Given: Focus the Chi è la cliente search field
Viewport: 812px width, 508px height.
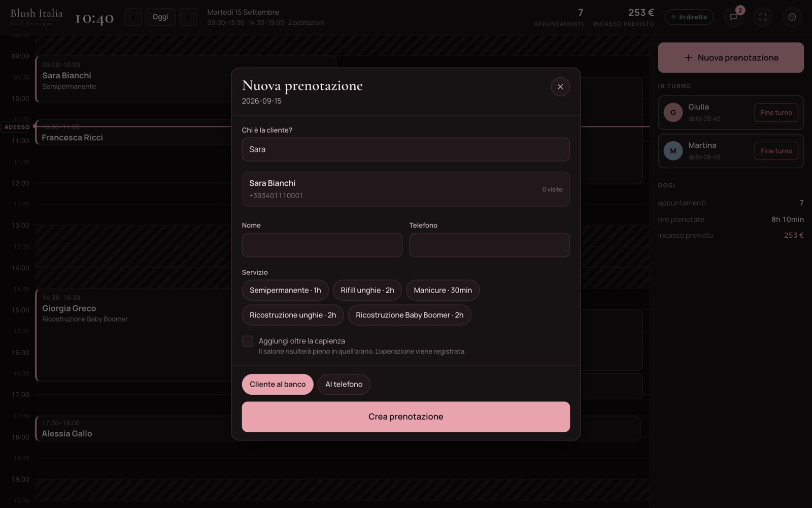Looking at the screenshot, I should point(406,149).
